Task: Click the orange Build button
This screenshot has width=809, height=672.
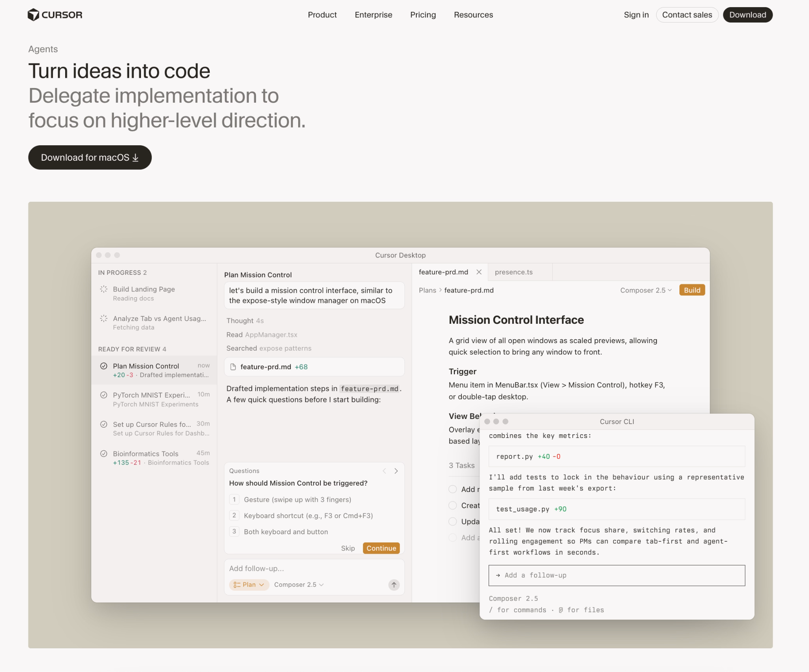Action: pos(692,290)
